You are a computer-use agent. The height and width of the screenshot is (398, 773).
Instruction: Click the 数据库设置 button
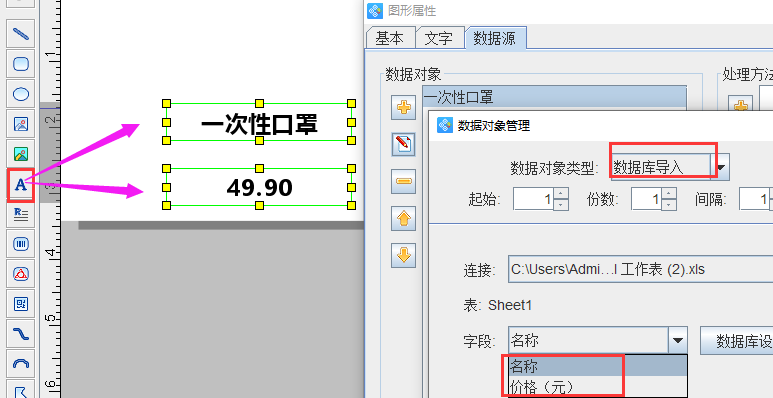[x=737, y=341]
